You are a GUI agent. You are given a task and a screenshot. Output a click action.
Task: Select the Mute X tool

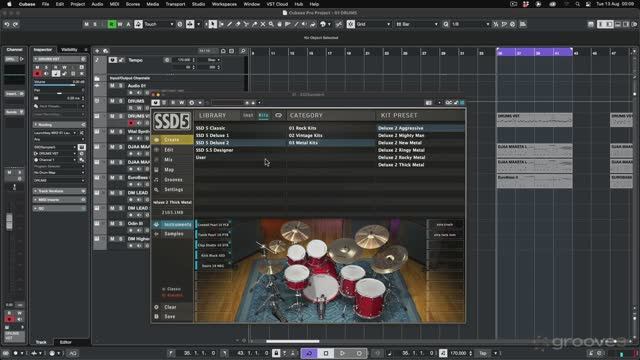pos(263,24)
